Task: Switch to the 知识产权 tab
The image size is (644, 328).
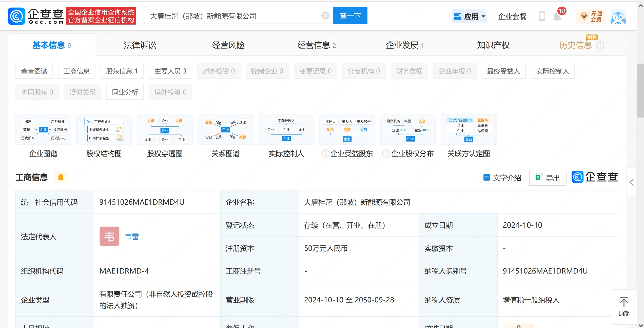Action: (493, 45)
